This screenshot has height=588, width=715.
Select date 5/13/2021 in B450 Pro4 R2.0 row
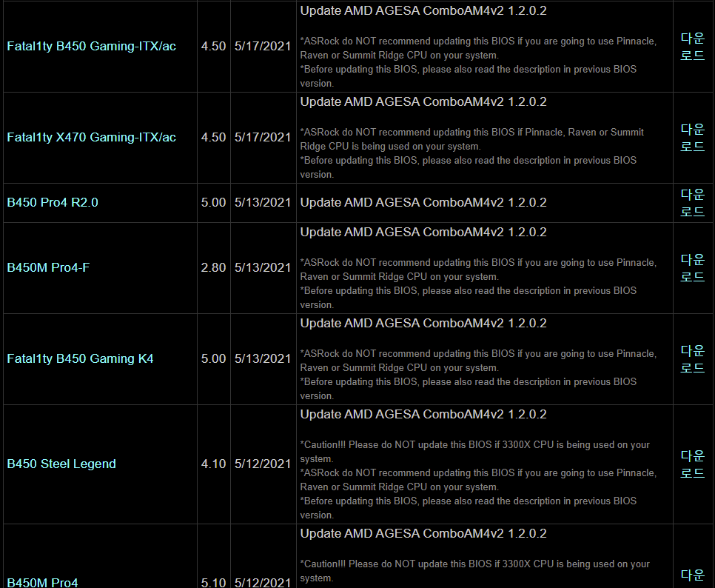tap(263, 202)
